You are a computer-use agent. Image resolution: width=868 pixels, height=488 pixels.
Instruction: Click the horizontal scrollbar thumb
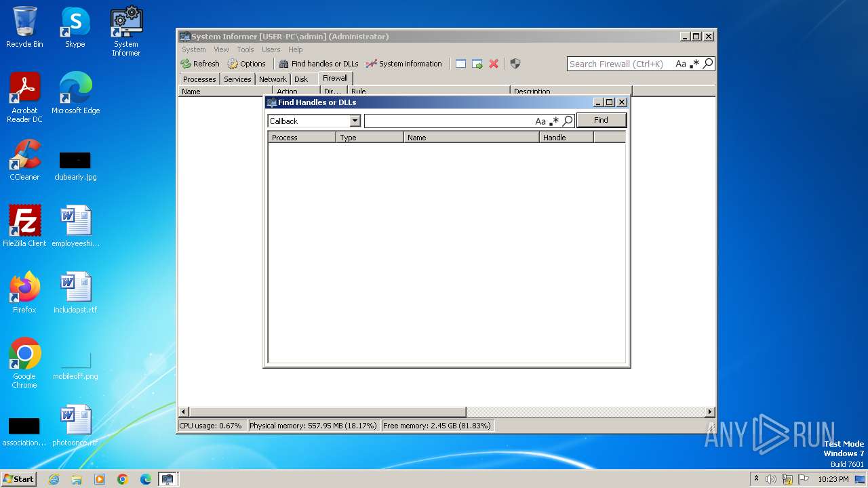pos(327,412)
